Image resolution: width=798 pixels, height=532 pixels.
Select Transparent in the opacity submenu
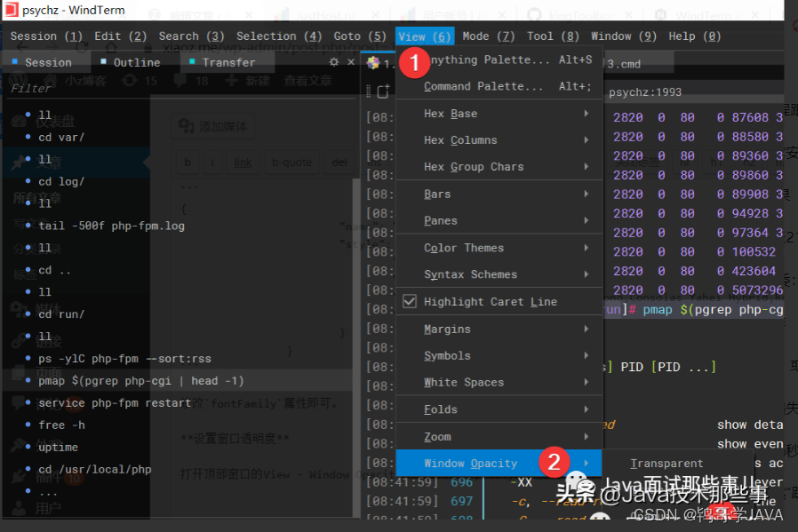666,464
